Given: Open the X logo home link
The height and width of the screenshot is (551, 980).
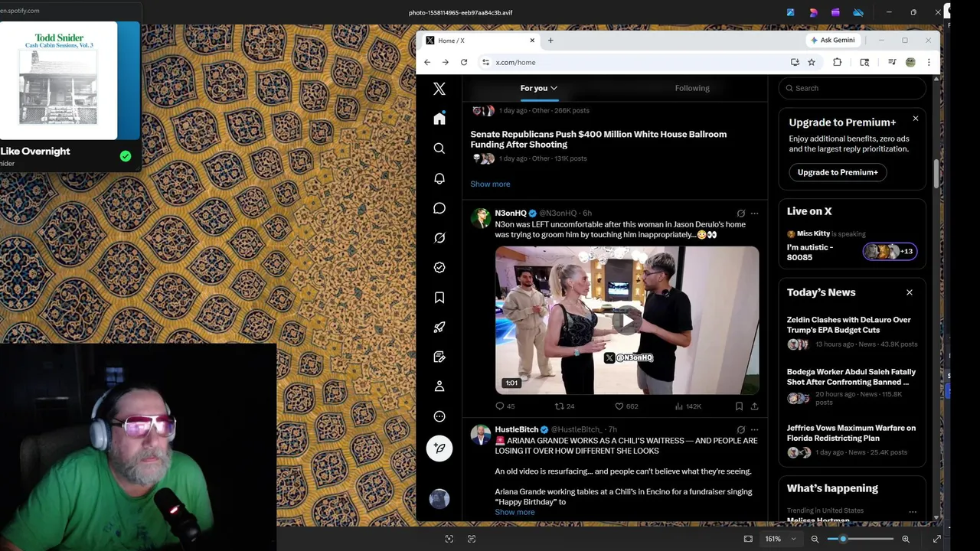Looking at the screenshot, I should tap(439, 89).
